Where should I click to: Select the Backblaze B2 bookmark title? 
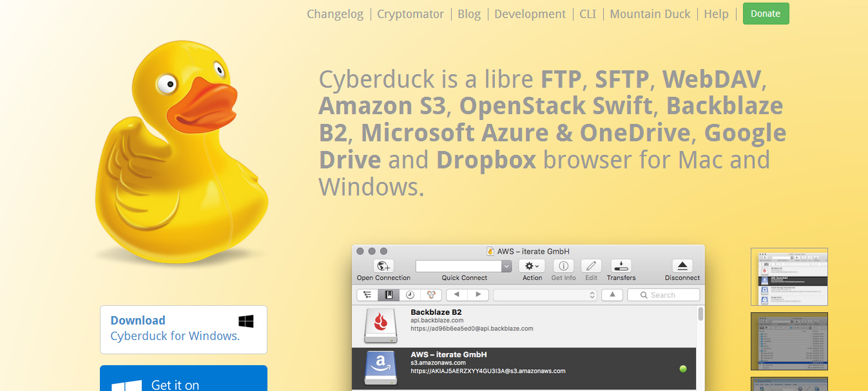(x=436, y=312)
